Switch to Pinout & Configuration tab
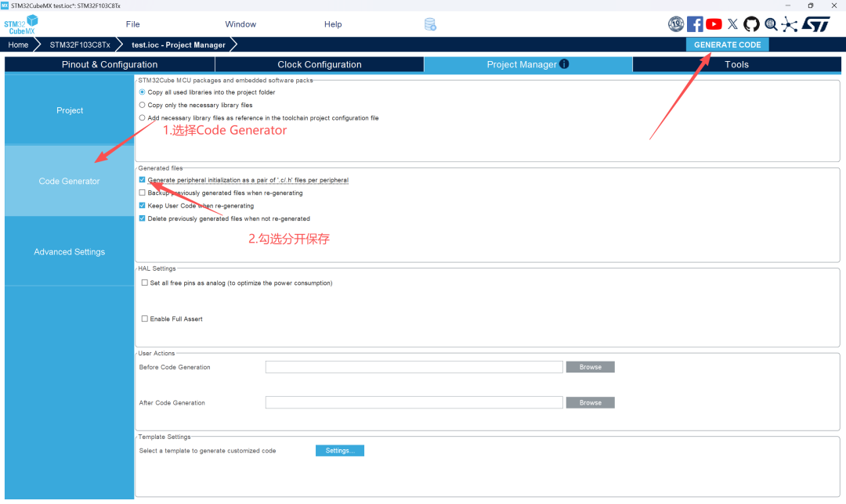Image resolution: width=846 pixels, height=504 pixels. (110, 64)
